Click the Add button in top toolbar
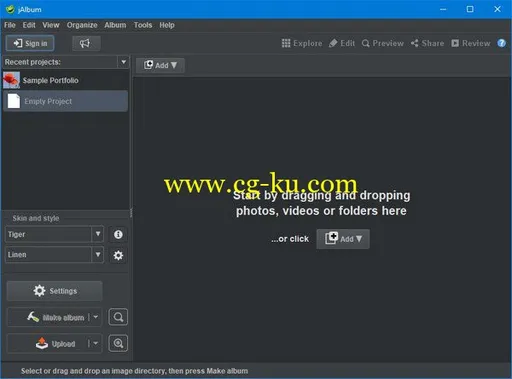 (x=160, y=65)
